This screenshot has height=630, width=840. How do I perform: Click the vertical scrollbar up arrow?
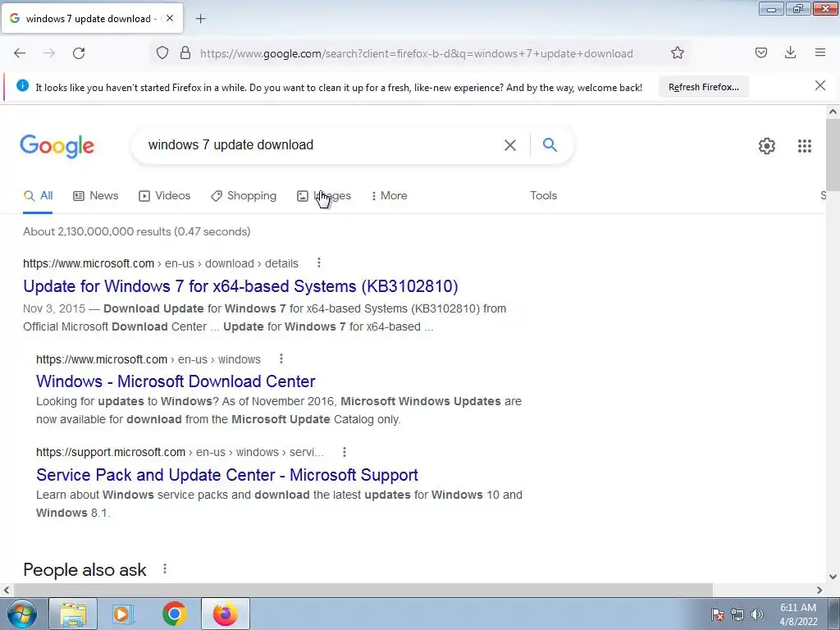(x=833, y=112)
